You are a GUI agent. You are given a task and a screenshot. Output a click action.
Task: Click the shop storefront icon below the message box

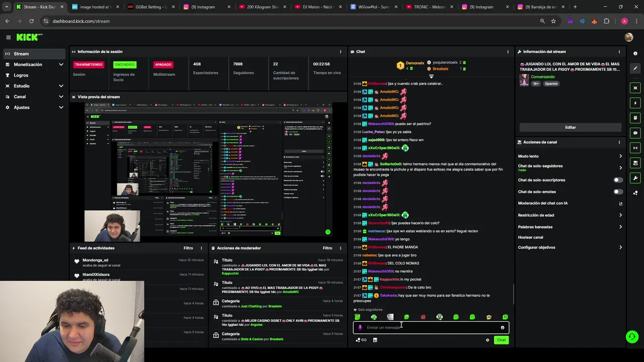click(x=375, y=340)
